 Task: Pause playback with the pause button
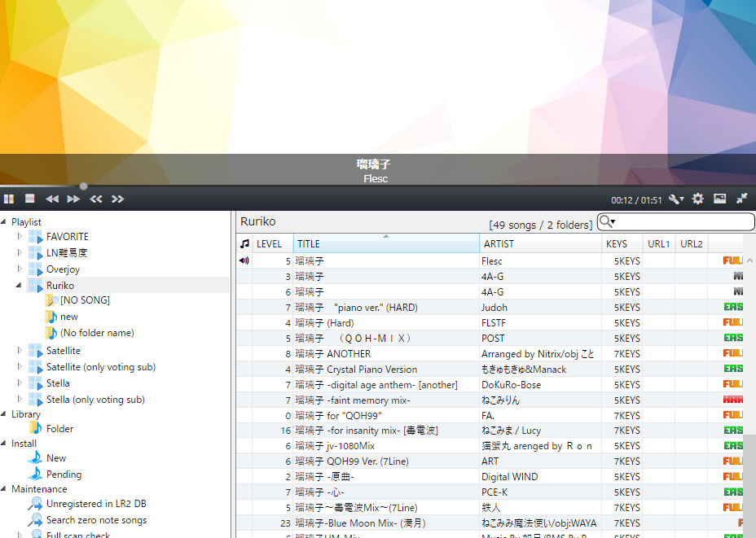9,199
